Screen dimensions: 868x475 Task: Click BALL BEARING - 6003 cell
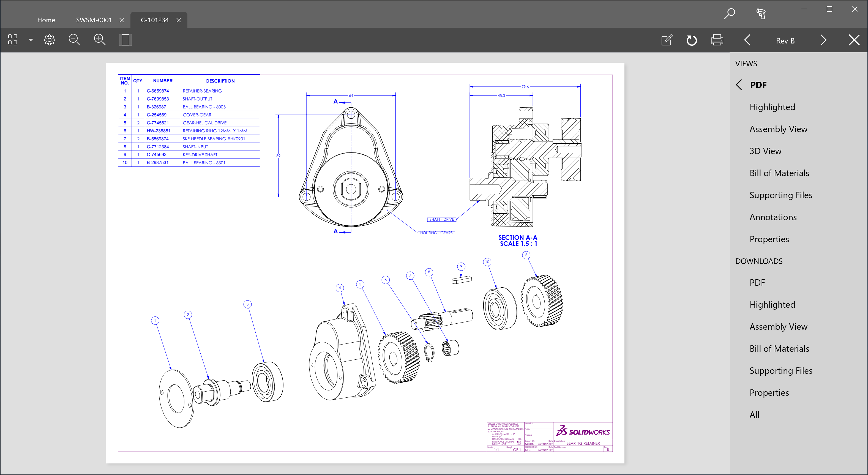[x=220, y=107]
